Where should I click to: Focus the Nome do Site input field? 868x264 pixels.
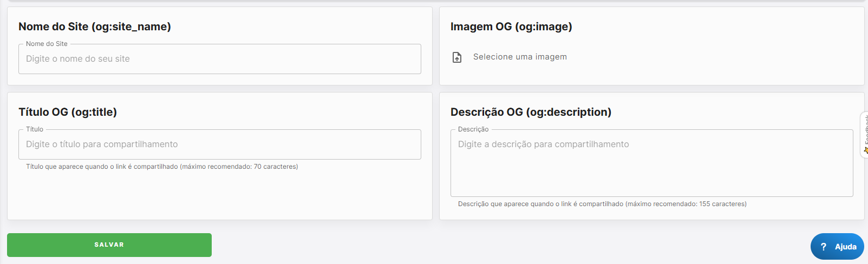pyautogui.click(x=219, y=59)
